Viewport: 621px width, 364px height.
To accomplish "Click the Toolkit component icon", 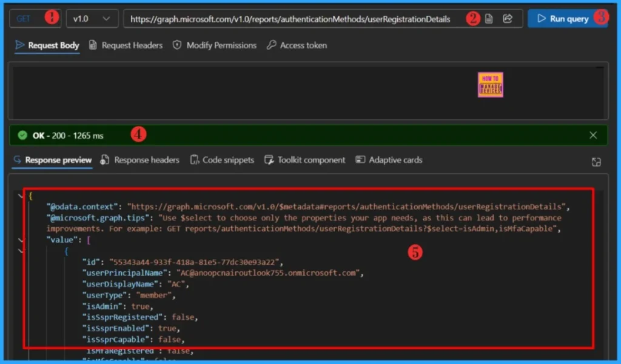I will click(269, 160).
